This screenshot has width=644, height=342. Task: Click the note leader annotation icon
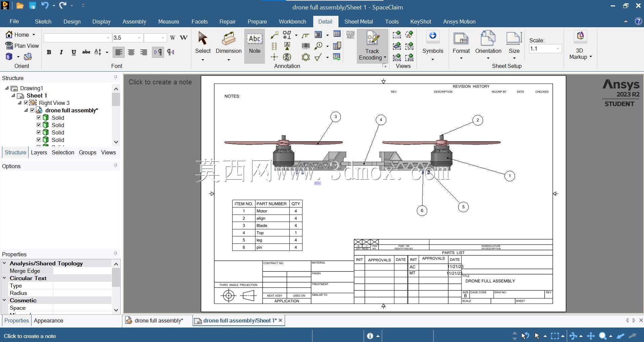[274, 35]
